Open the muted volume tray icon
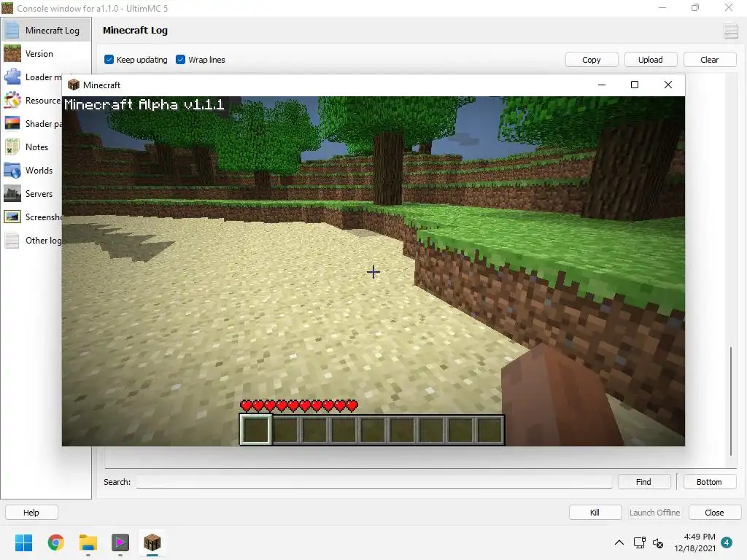This screenshot has width=747, height=560. click(658, 542)
